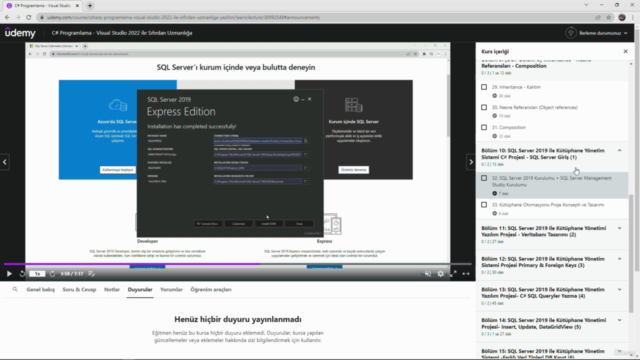Collapse Bölüm 10 section chevron

click(x=620, y=151)
